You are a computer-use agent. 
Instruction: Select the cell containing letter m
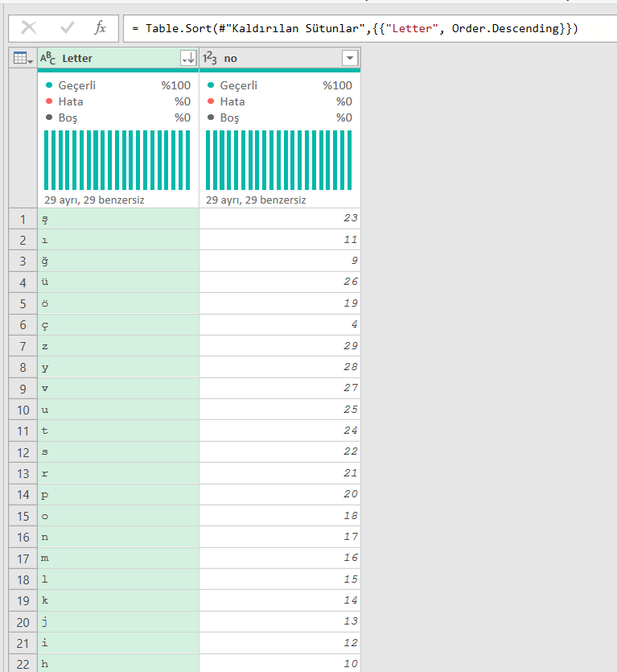[x=118, y=559]
